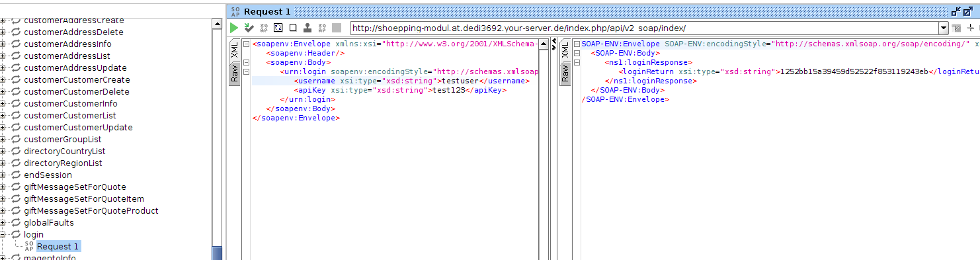Viewport: 980px width, 260px height.
Task: Click the plus icon beside endpoint field
Action: [971, 28]
